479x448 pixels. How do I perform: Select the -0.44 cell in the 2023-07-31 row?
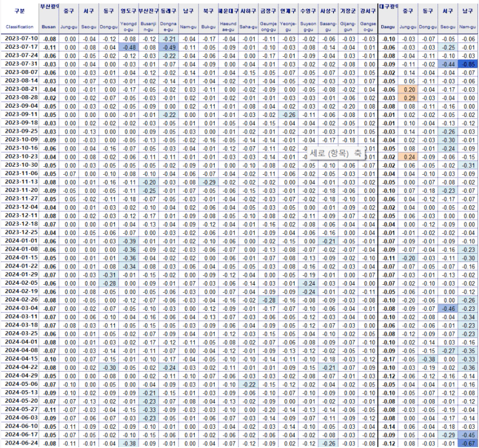tap(448, 64)
